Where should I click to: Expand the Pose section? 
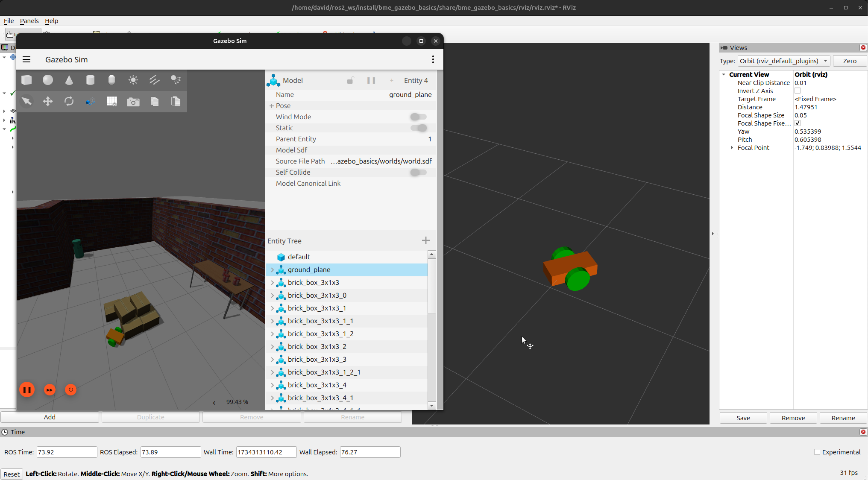(x=272, y=106)
